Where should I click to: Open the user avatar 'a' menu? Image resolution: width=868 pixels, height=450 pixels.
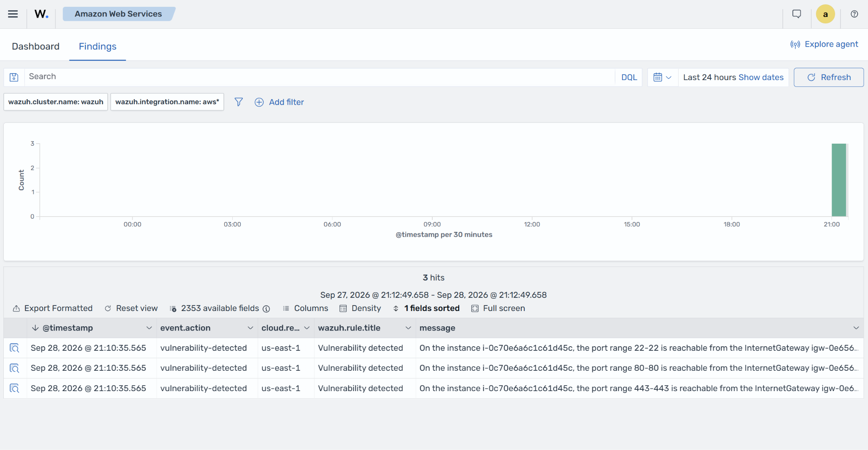[825, 14]
